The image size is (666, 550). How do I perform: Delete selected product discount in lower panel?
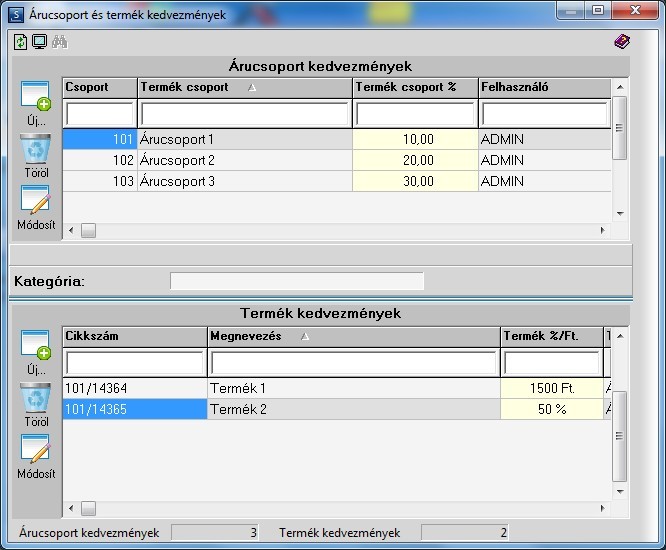(36, 405)
